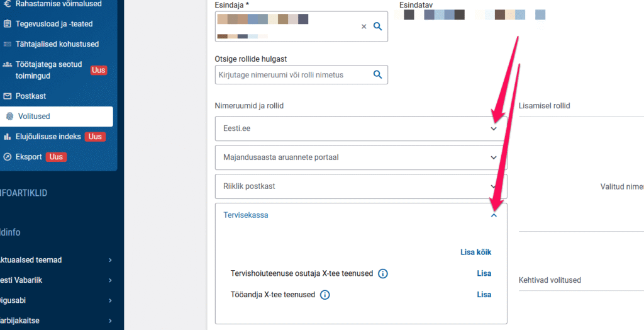Image resolution: width=644 pixels, height=330 pixels.
Task: Open Tähtajalised kohustused menu item
Action: tap(57, 44)
